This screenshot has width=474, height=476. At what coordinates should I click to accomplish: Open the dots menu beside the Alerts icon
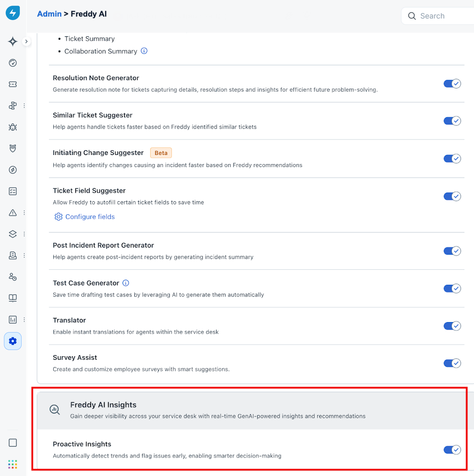tap(24, 212)
